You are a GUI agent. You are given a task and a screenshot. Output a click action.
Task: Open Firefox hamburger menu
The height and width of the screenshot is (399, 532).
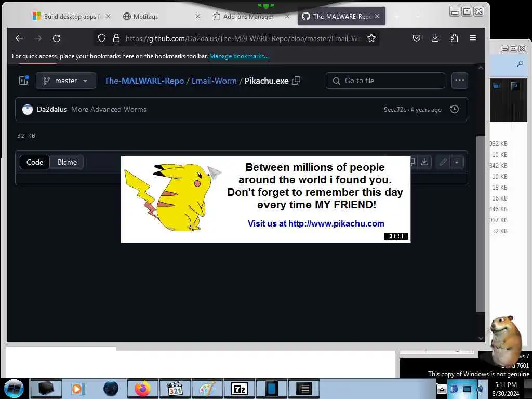pos(473,38)
